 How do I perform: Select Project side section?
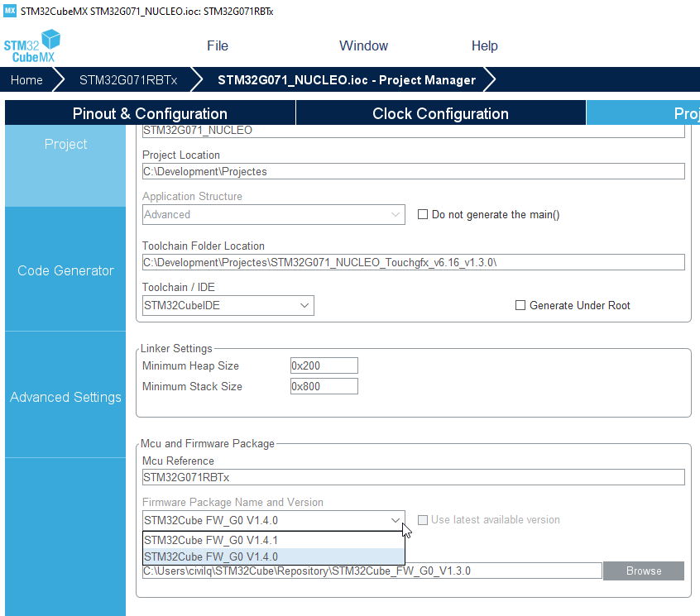[x=65, y=165]
